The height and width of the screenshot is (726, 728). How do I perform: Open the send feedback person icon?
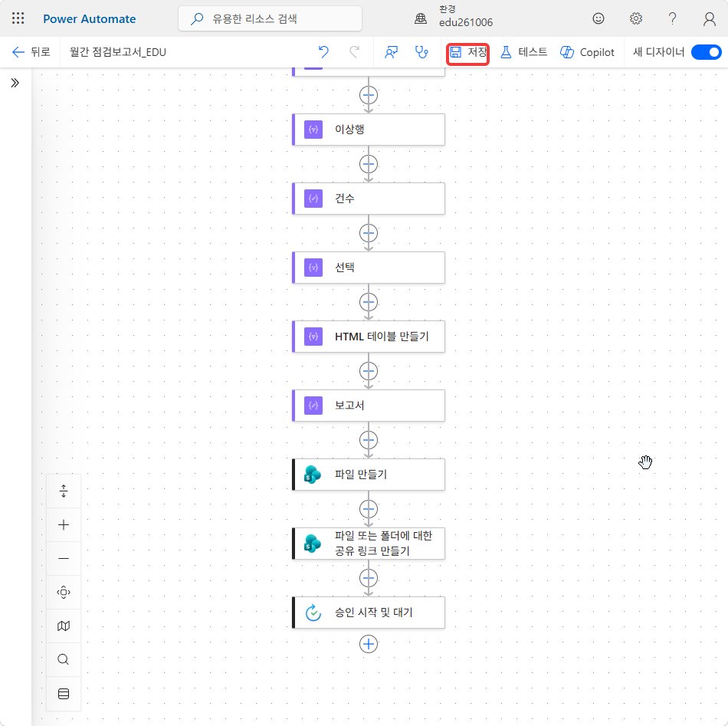(391, 52)
